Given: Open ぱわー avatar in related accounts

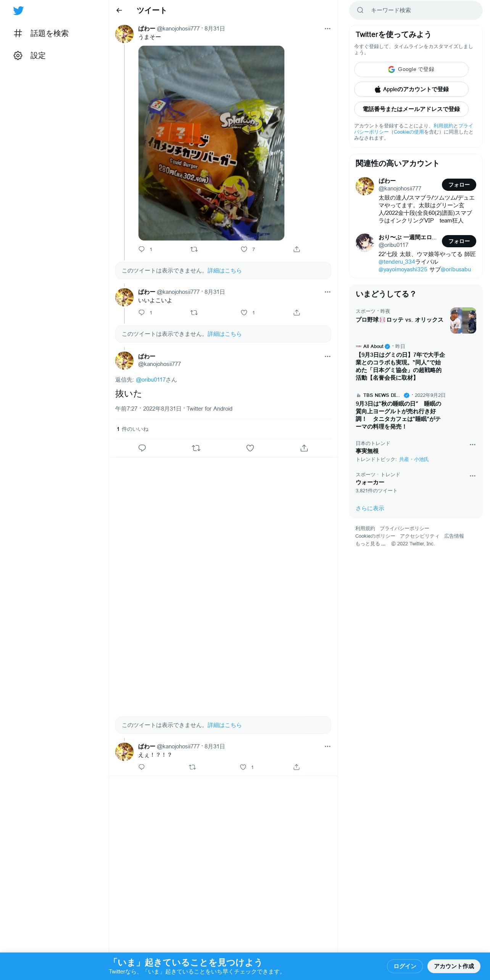Looking at the screenshot, I should pyautogui.click(x=365, y=186).
